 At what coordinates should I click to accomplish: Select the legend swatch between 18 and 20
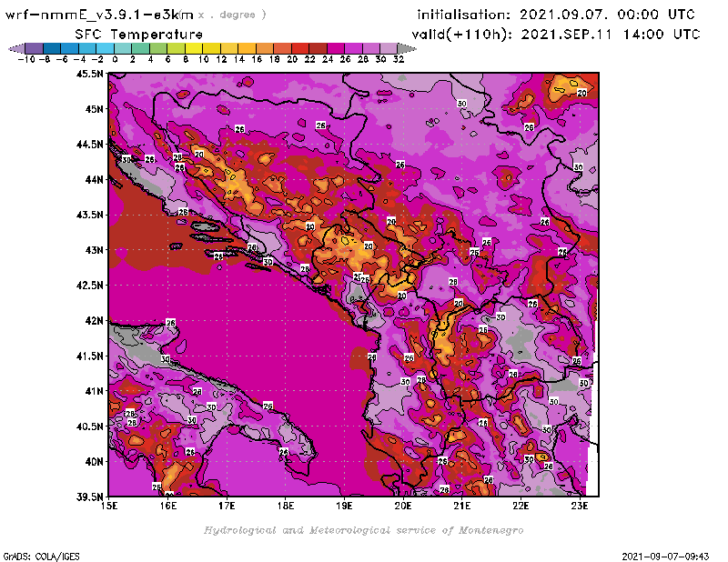coord(282,49)
